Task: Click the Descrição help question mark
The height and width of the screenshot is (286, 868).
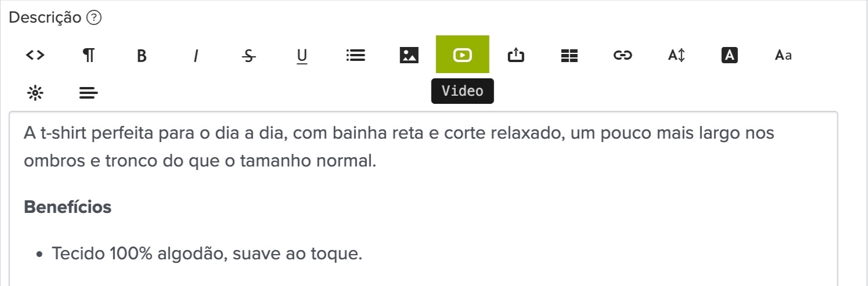Action: coord(94,18)
